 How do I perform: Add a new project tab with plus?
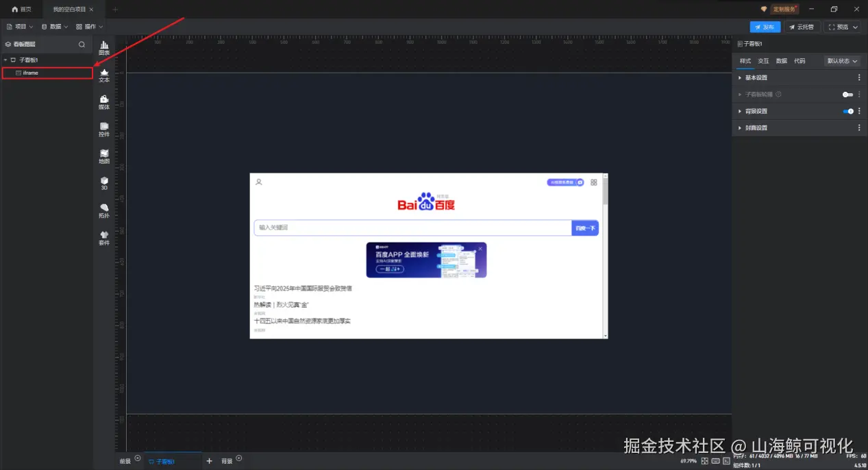[115, 9]
